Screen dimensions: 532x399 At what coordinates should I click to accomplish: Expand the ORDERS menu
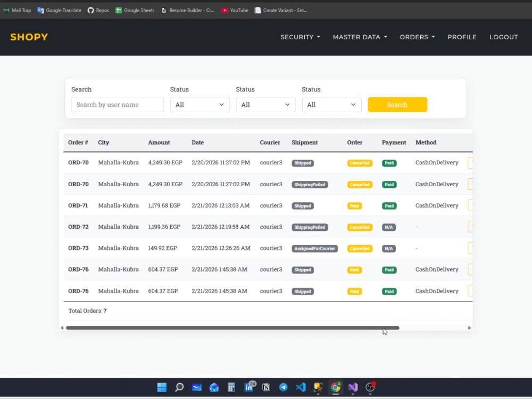click(x=417, y=37)
